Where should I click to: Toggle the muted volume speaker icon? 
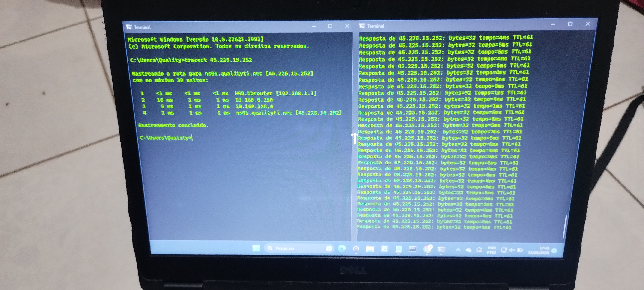[512, 250]
